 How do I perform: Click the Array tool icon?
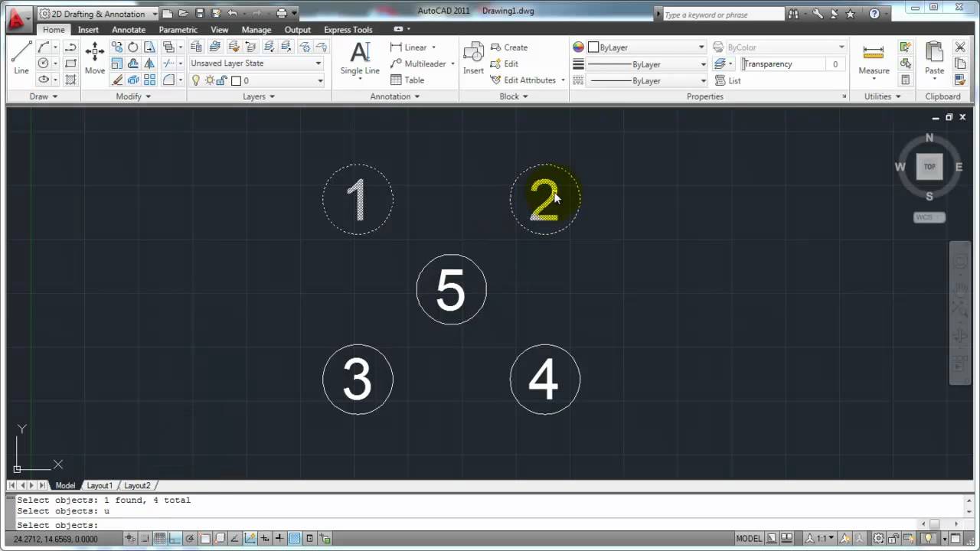coord(149,80)
